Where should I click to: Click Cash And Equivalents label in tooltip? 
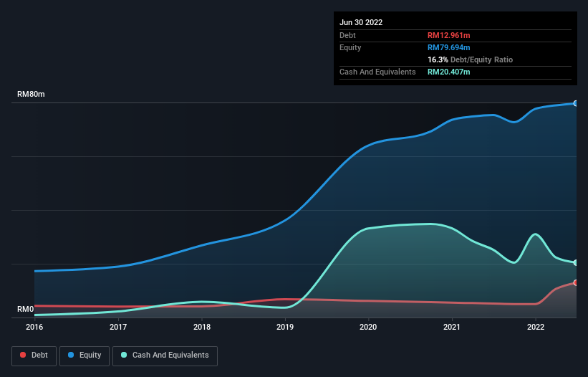377,72
